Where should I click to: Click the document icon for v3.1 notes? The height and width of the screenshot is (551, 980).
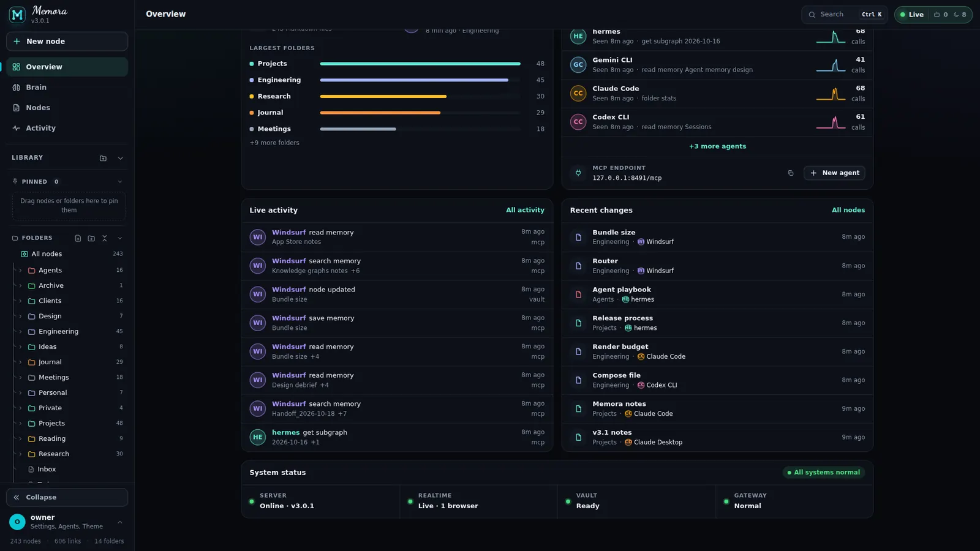pyautogui.click(x=578, y=437)
